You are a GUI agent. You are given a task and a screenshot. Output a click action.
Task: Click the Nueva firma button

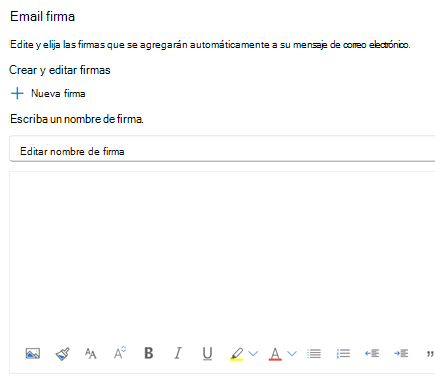click(48, 93)
